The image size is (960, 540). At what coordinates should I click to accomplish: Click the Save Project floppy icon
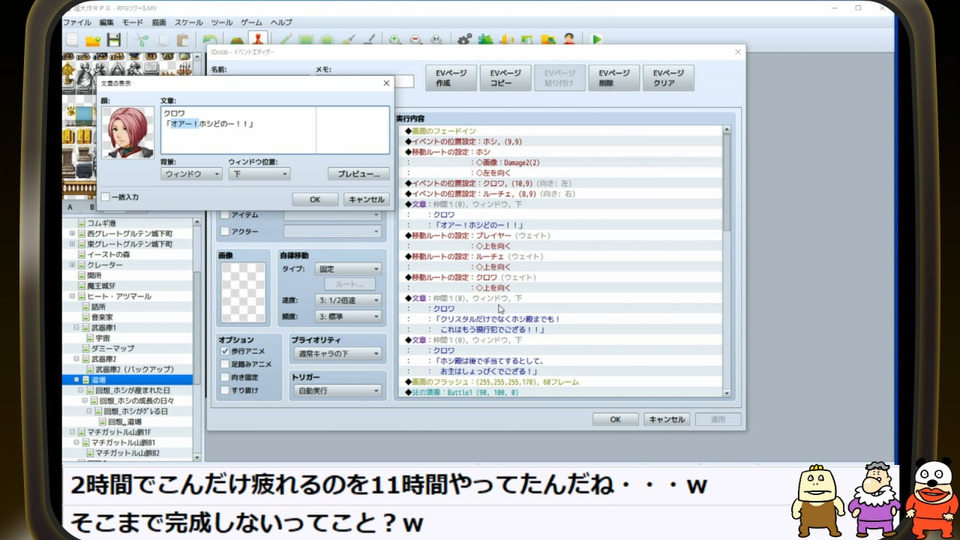coord(114,40)
